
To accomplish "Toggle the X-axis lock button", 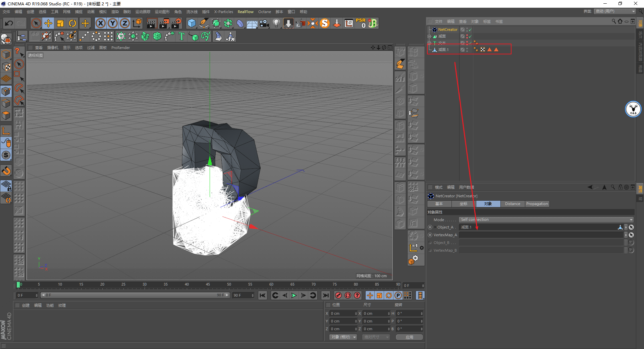I will pyautogui.click(x=100, y=23).
